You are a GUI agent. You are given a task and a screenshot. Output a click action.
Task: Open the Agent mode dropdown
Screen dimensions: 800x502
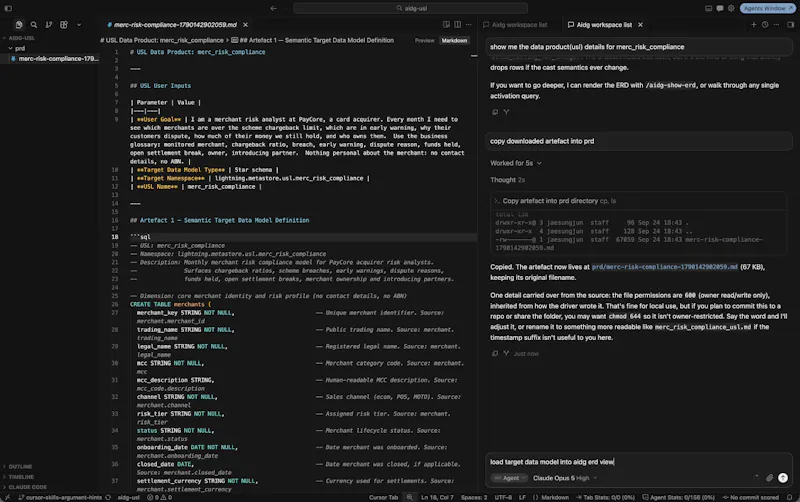[x=509, y=478]
